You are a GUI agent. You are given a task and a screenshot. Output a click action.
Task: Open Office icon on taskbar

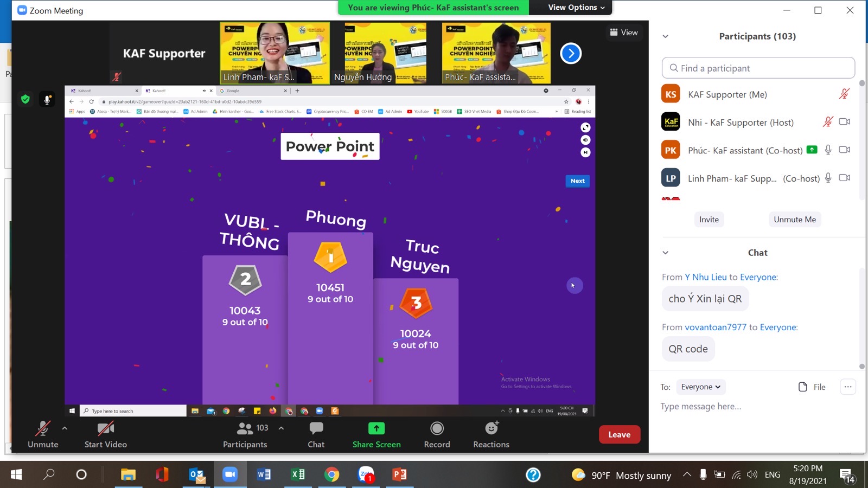point(162,475)
